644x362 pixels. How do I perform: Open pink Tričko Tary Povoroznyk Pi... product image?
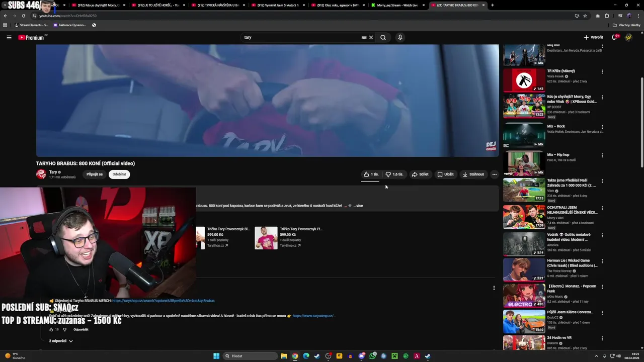coord(266,238)
